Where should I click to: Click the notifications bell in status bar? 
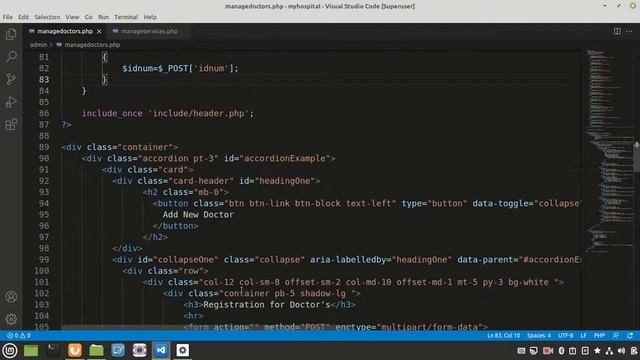click(630, 336)
